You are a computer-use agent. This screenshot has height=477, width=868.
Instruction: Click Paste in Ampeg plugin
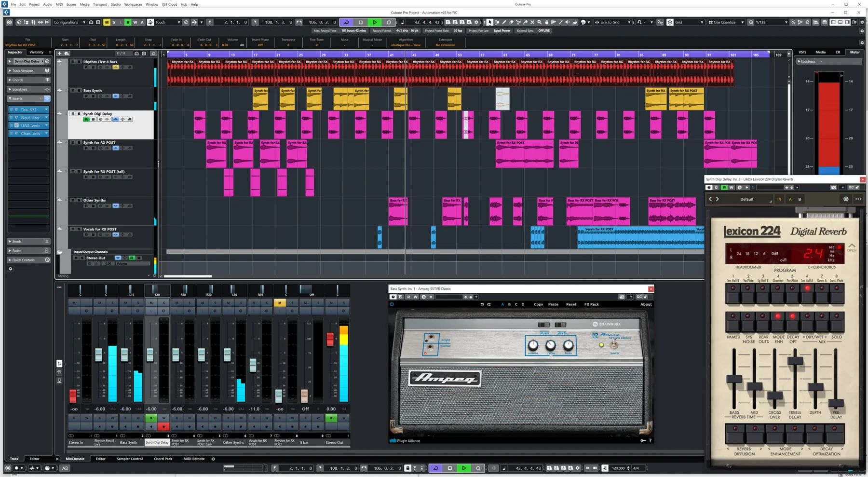pos(553,304)
